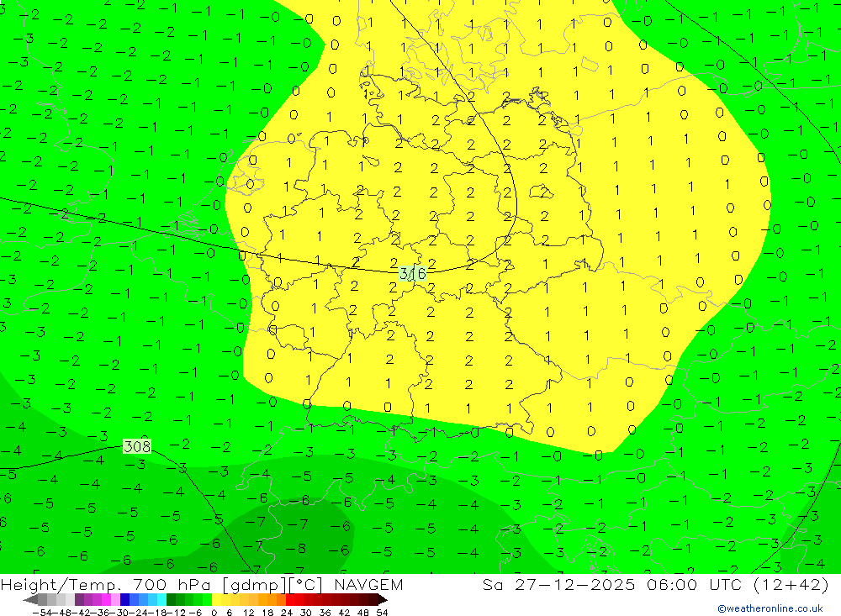Click the dark blue legend swatch at -30
Image resolution: width=841 pixels, height=616 pixels.
pos(125,599)
